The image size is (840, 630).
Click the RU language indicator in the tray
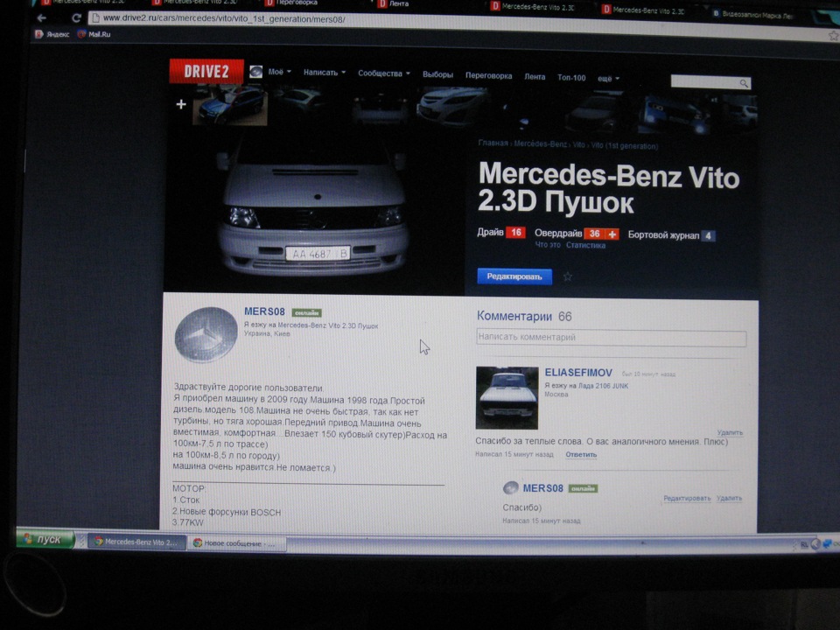pyautogui.click(x=804, y=545)
